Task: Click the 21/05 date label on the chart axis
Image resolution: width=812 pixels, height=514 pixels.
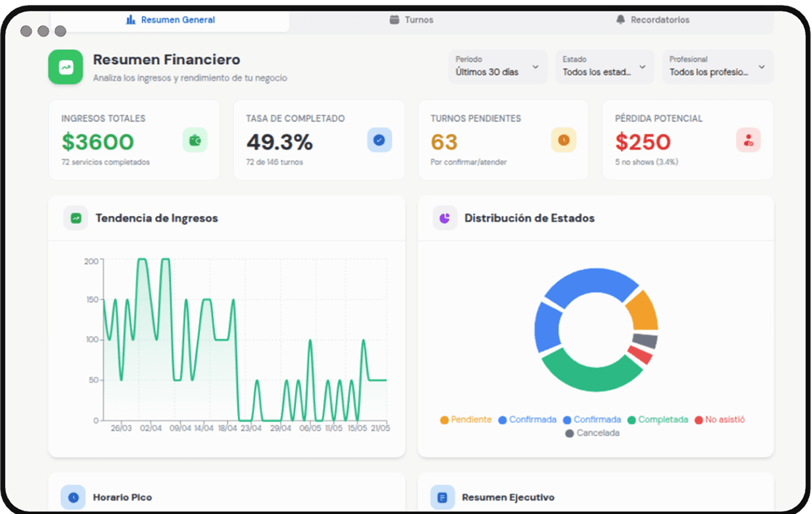Action: pyautogui.click(x=381, y=428)
